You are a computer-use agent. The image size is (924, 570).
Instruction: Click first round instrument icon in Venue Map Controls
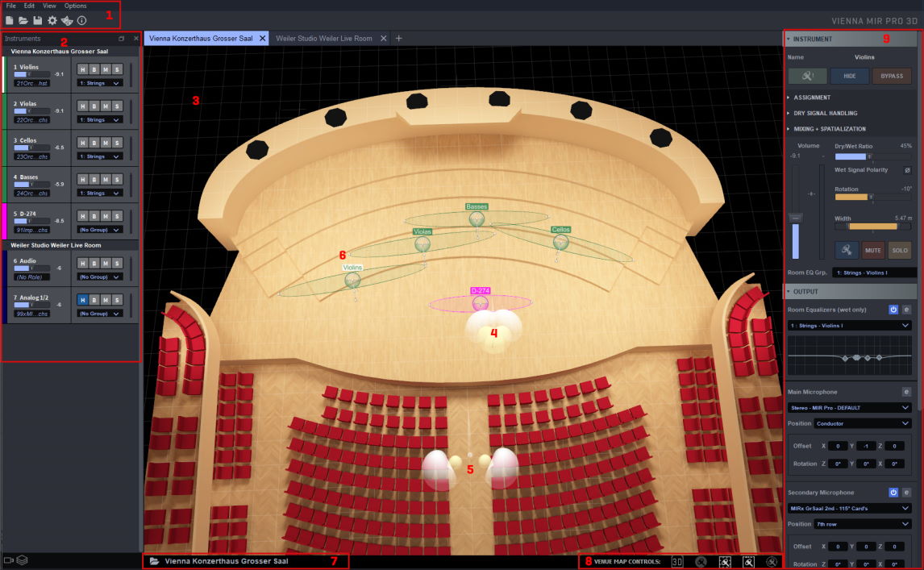701,562
